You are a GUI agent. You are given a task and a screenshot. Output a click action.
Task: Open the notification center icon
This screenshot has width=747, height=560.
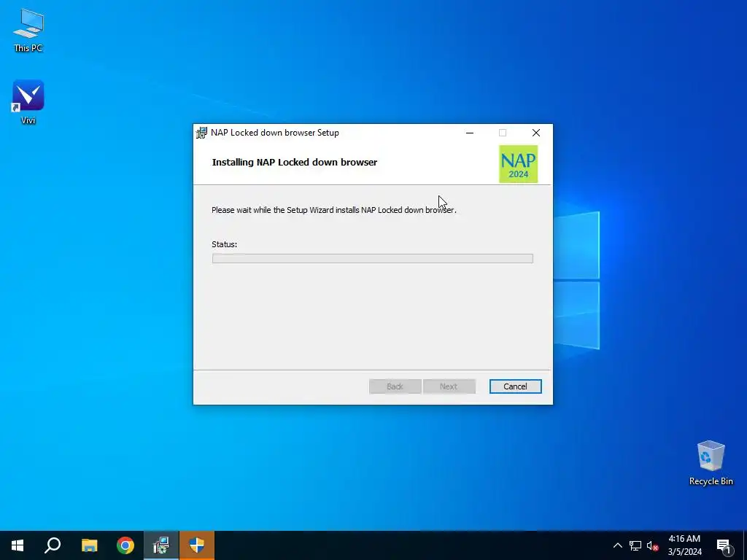tap(724, 545)
